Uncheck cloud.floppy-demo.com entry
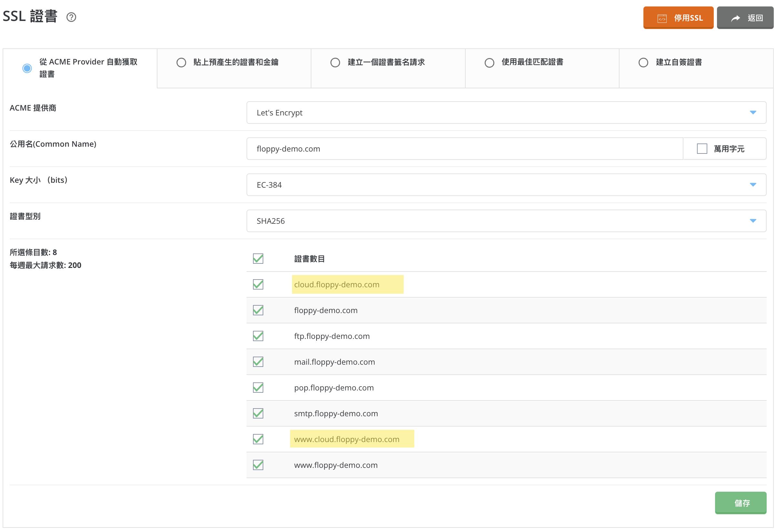This screenshot has height=532, width=777. pos(258,284)
